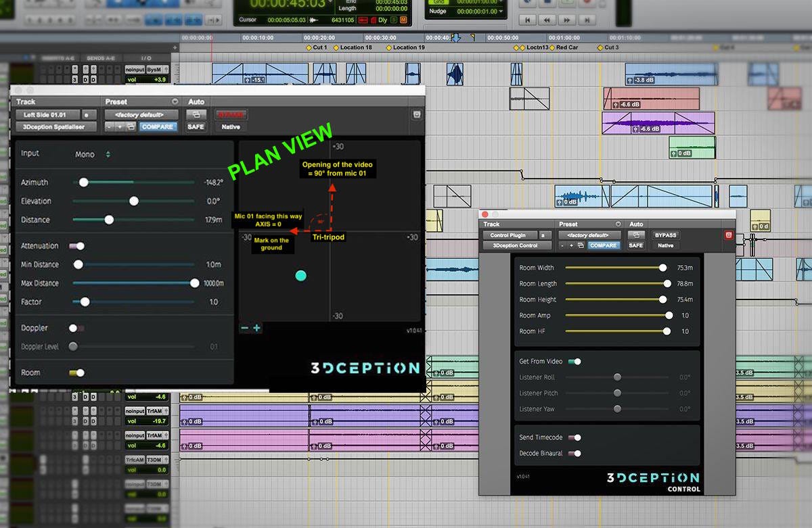Open insert position 'e' selector in Spatialiser
Screen dimensions: 812x528
[89, 115]
